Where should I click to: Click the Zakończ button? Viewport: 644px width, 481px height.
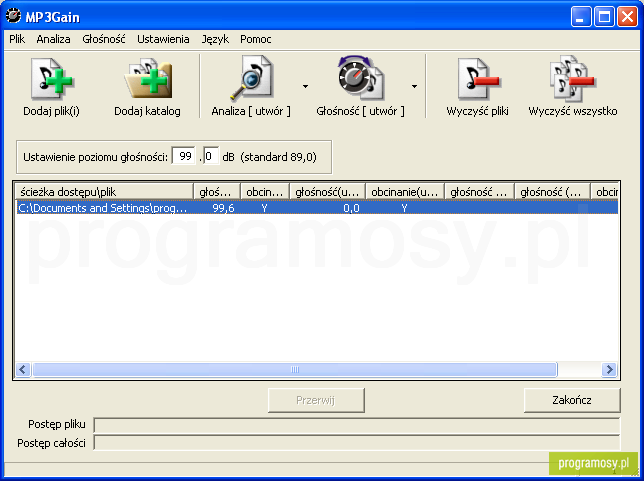pyautogui.click(x=572, y=400)
